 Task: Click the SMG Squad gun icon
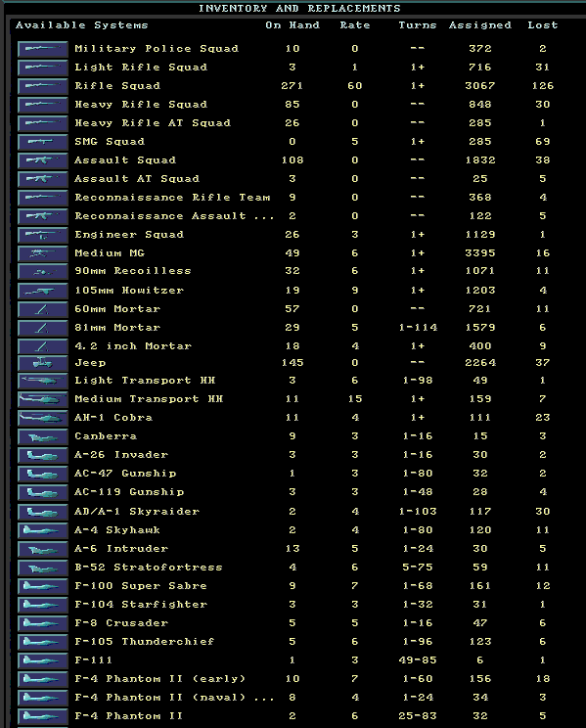click(43, 142)
